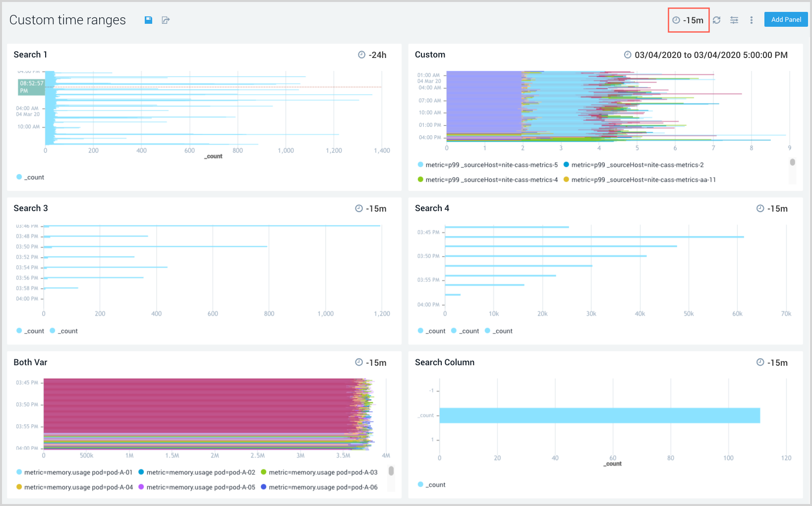Select the Search 4 panel title
The image size is (812, 506).
tap(432, 208)
